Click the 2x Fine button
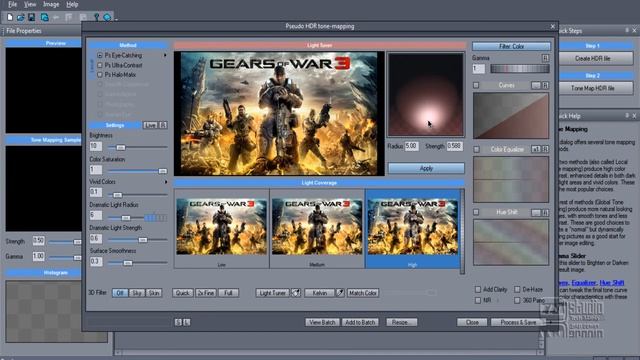 click(206, 293)
